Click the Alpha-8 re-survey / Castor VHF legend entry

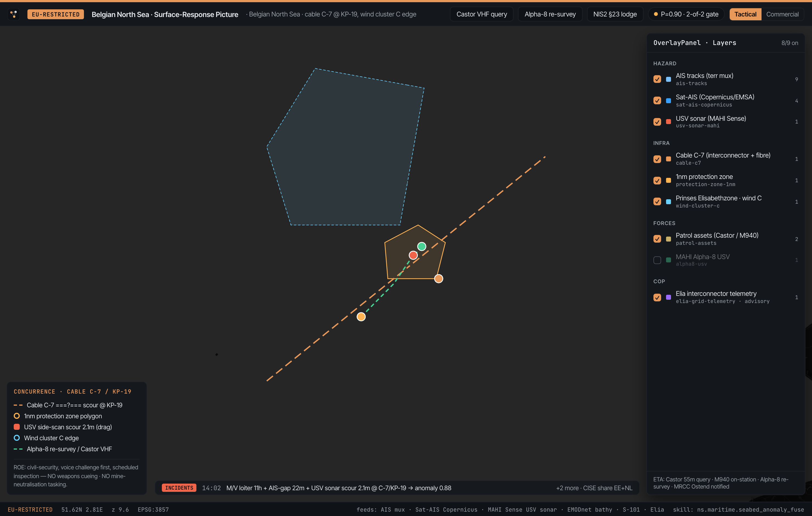point(63,449)
